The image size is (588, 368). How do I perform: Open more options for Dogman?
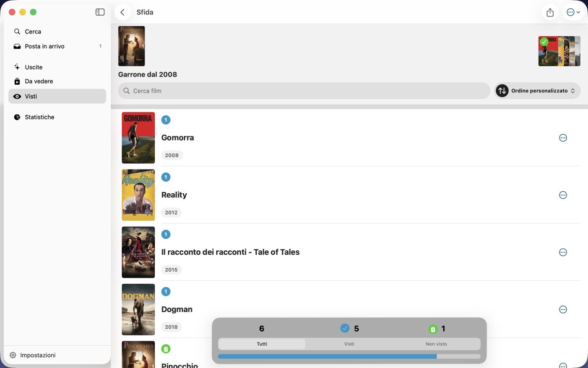(x=563, y=309)
